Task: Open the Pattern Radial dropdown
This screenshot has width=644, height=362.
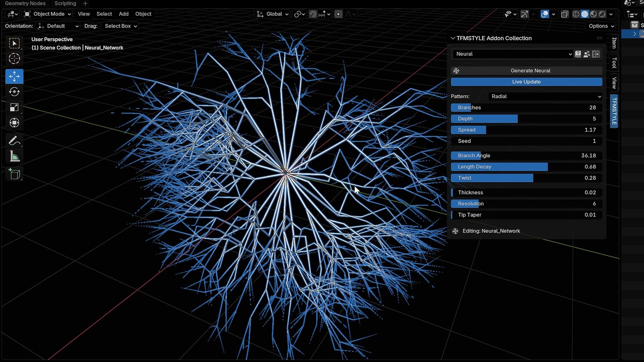Action: [546, 97]
